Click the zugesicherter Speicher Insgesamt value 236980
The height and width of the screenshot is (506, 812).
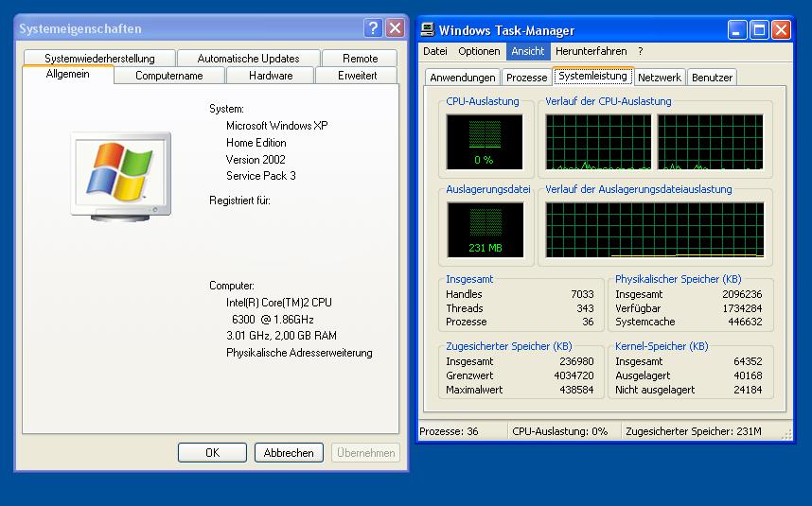tap(576, 361)
